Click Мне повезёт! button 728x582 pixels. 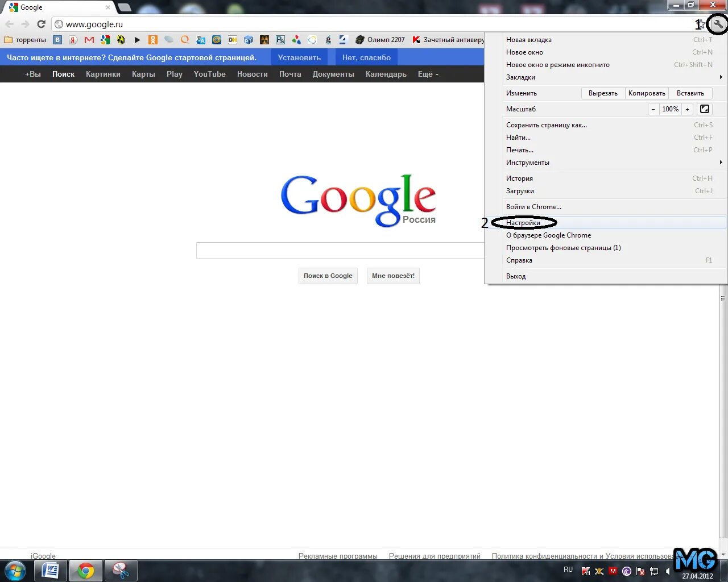393,276
